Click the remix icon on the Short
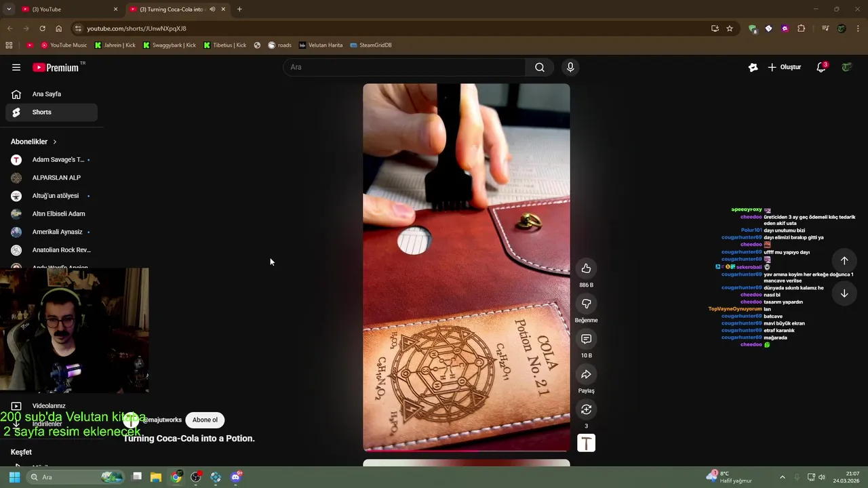 [x=587, y=409]
